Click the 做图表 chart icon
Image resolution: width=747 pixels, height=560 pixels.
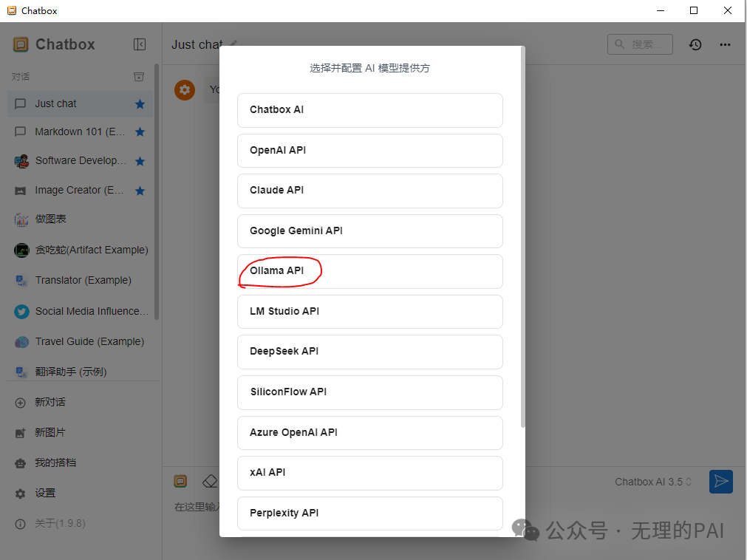(21, 219)
